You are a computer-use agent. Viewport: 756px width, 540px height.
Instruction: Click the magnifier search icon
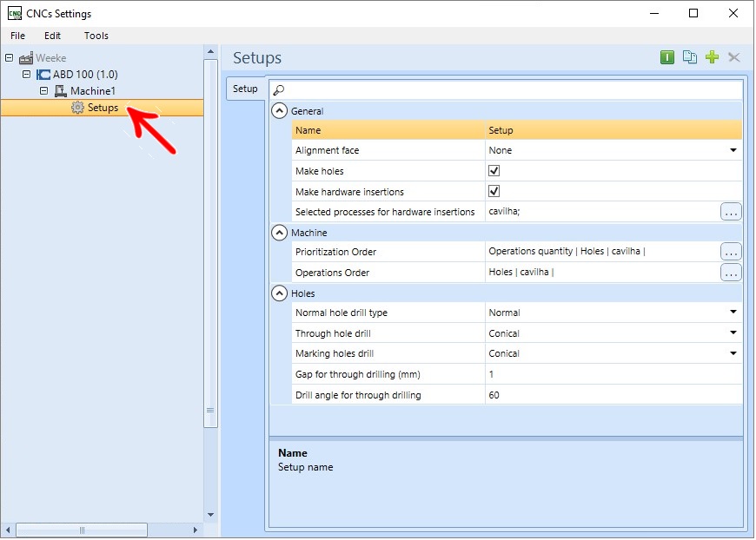tap(279, 89)
